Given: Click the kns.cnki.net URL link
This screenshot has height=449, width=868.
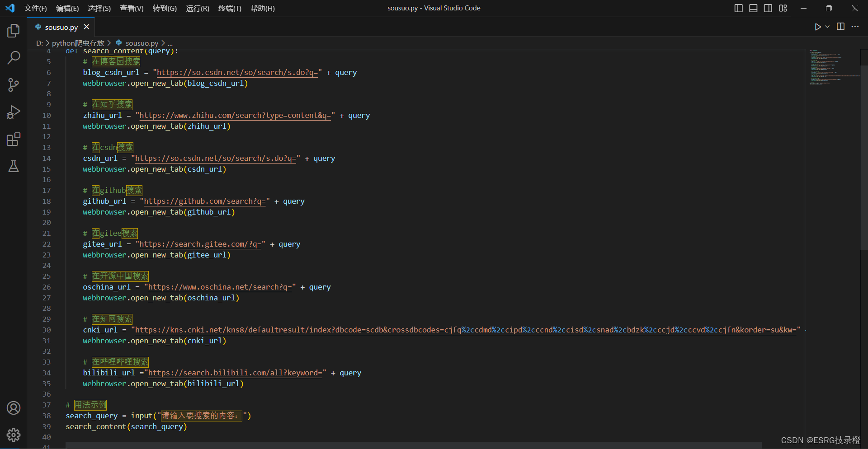Looking at the screenshot, I should [x=466, y=330].
